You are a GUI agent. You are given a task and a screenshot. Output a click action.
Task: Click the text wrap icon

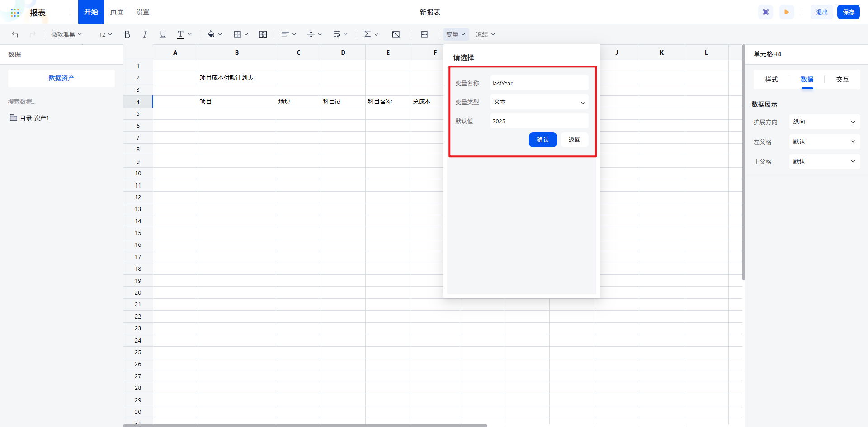pyautogui.click(x=336, y=34)
